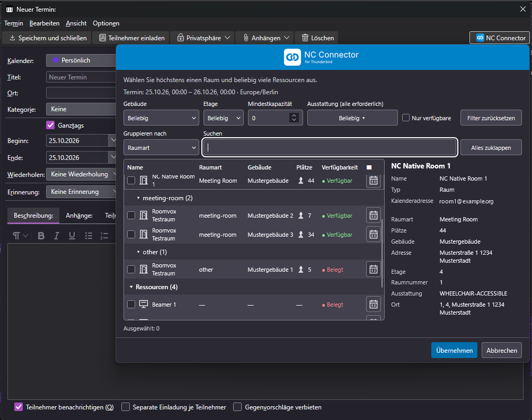Insert a numbered list in description
Image resolution: width=532 pixels, height=420 pixels.
pyautogui.click(x=104, y=236)
